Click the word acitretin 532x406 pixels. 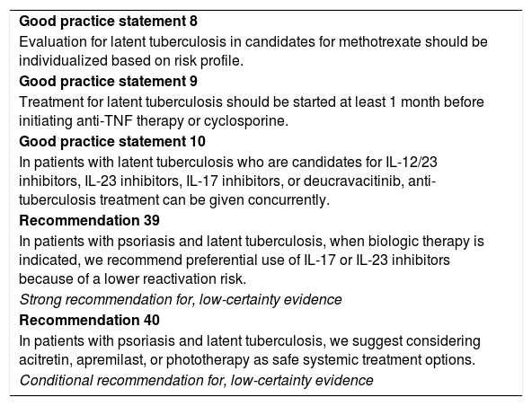click(x=45, y=360)
